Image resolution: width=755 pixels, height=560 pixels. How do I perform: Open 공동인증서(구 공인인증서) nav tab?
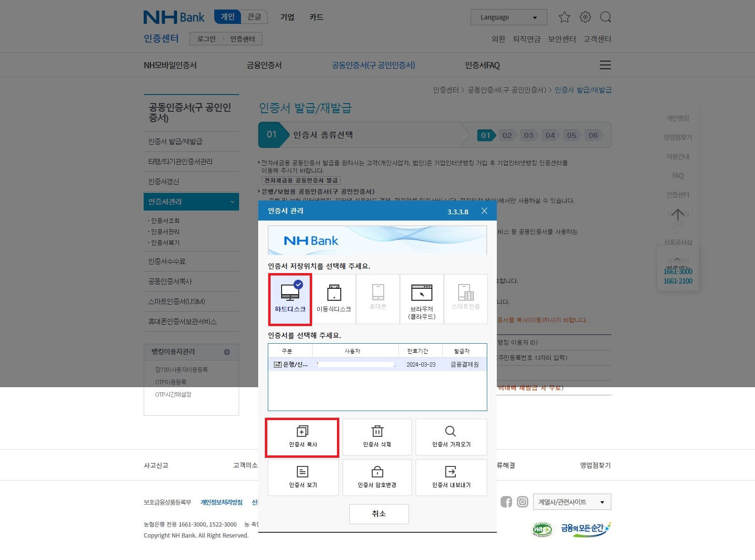(374, 65)
